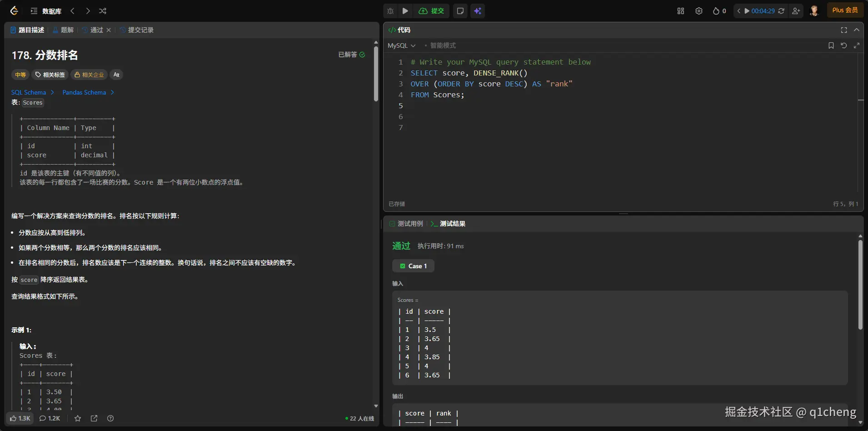The image size is (868, 431).
Task: Bookmark the code snippet icon
Action: point(831,45)
